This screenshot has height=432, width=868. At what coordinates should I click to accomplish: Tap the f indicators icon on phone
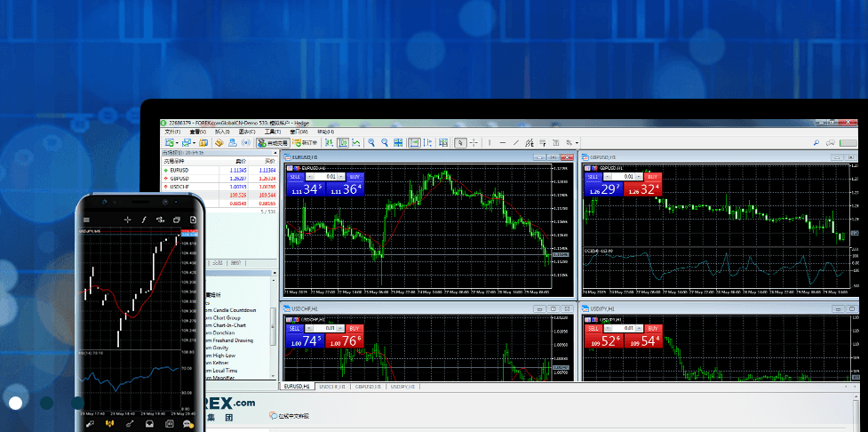(x=144, y=220)
